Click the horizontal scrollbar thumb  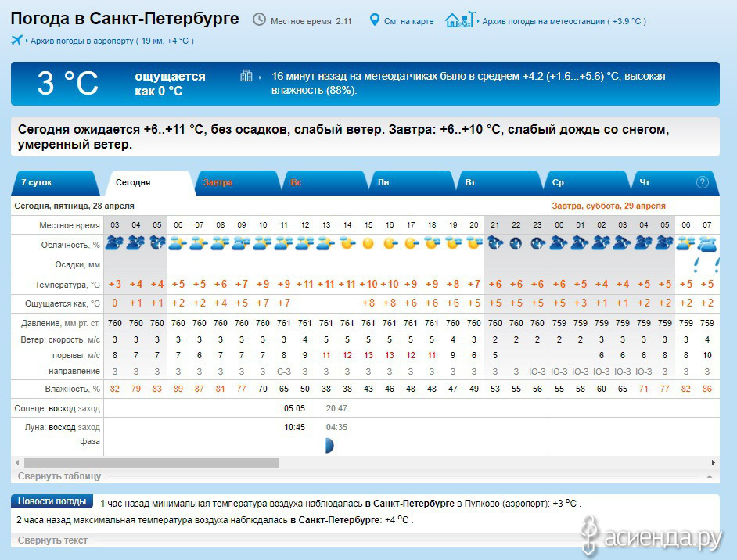(x=151, y=463)
